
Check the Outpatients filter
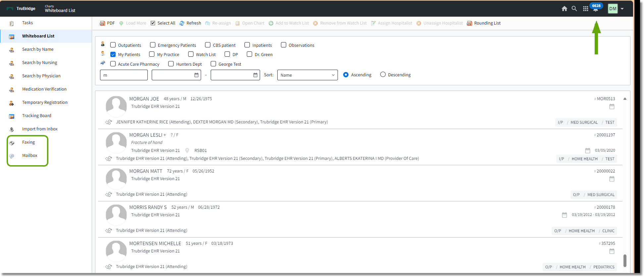pos(113,45)
